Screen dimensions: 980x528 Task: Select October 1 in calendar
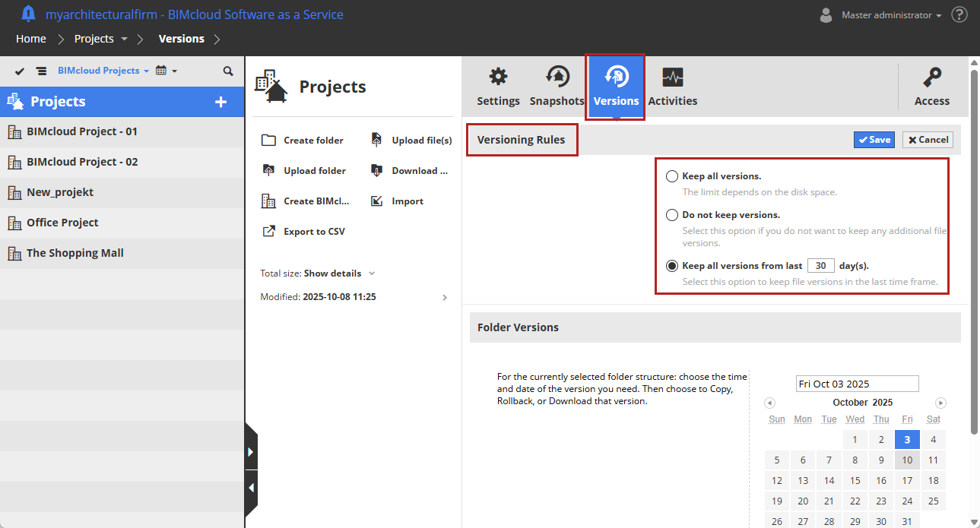pos(855,439)
